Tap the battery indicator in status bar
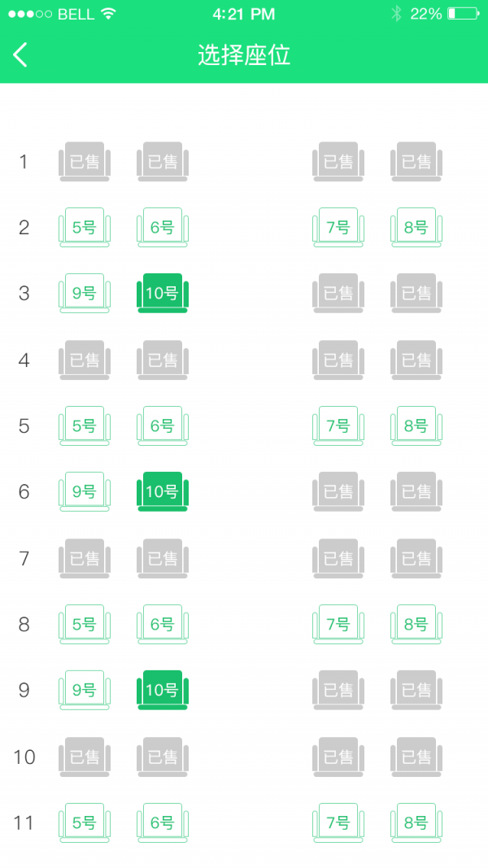 click(464, 14)
